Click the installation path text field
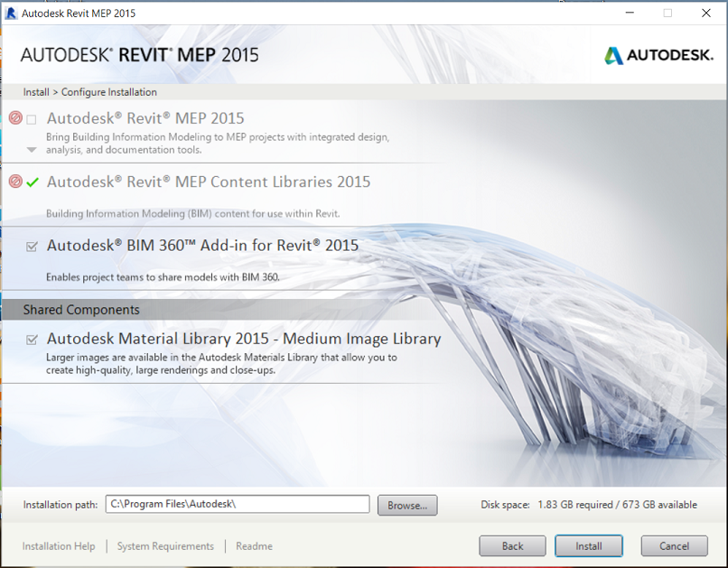Image resolution: width=728 pixels, height=568 pixels. coord(238,504)
